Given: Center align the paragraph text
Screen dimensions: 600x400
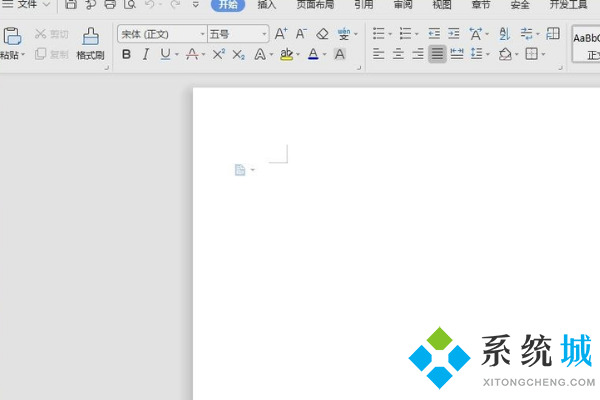Looking at the screenshot, I should pyautogui.click(x=398, y=54).
